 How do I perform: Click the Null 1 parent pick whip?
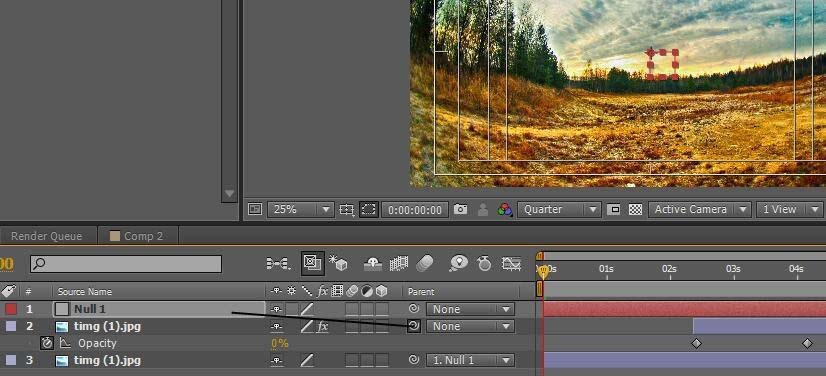(x=414, y=309)
